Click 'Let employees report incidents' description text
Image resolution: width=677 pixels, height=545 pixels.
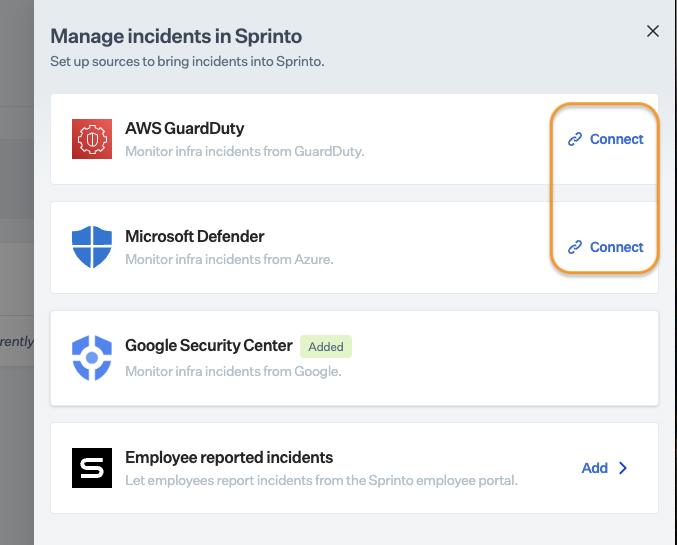[x=321, y=480]
